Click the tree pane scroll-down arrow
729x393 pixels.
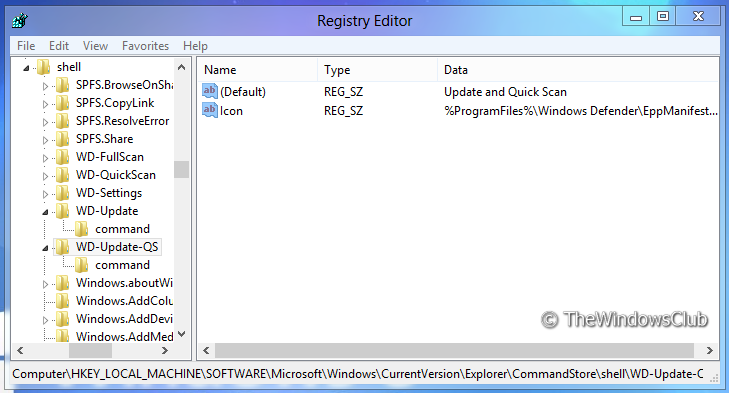click(182, 334)
